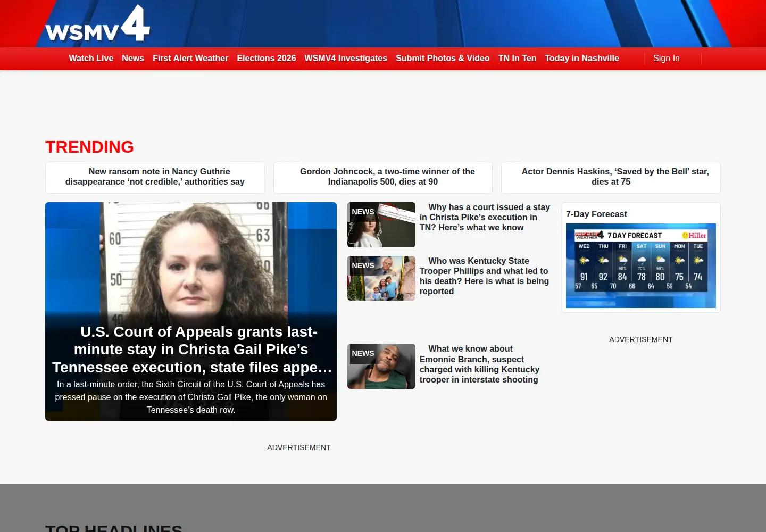Open 'Why has a court issued a stay' headline
The width and height of the screenshot is (766, 532).
tap(485, 217)
